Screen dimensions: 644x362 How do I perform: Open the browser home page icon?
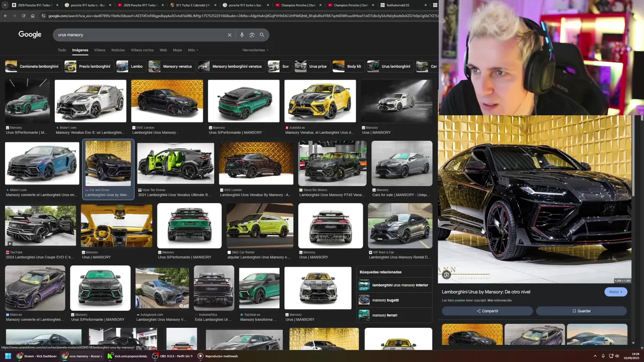pyautogui.click(x=33, y=16)
